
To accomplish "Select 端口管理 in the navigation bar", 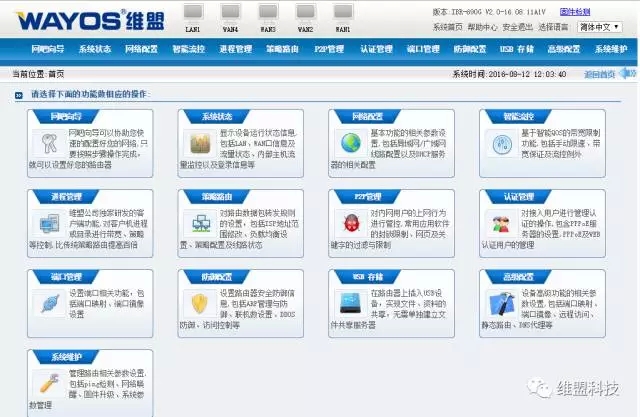I will tap(423, 48).
